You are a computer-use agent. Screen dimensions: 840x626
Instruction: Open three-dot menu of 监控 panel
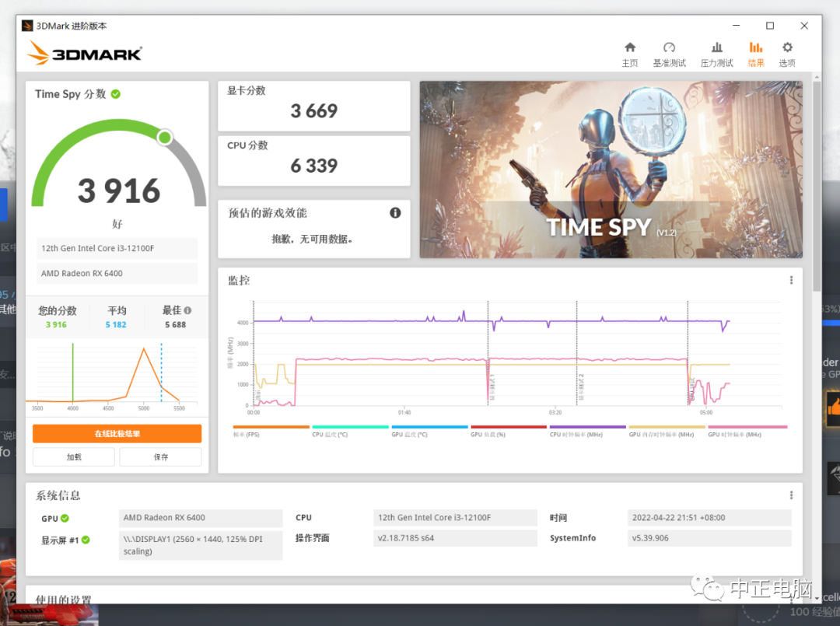[x=791, y=280]
